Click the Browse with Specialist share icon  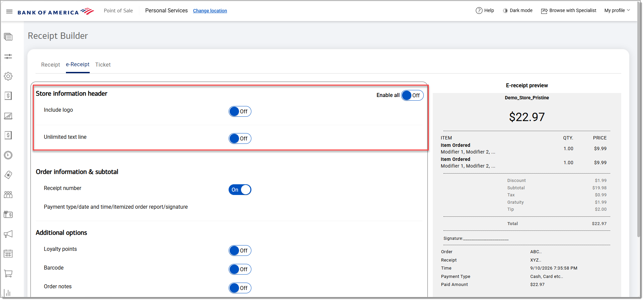coord(544,11)
